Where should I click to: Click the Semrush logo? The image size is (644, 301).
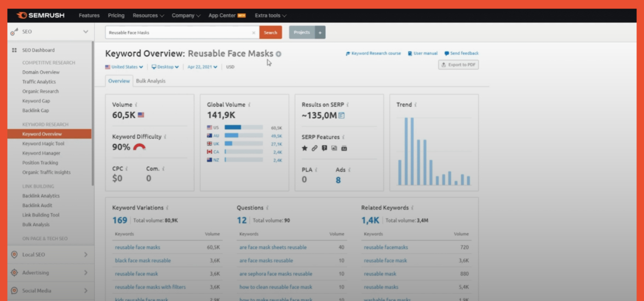[41, 16]
